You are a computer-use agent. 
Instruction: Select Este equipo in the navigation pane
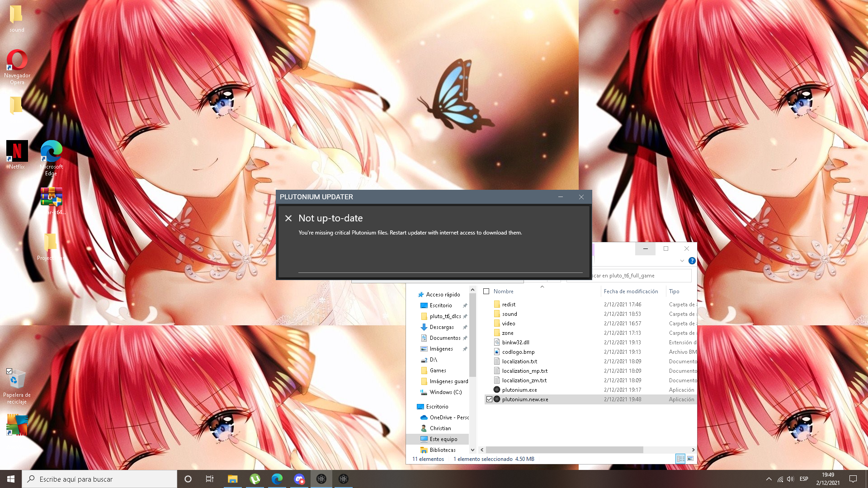443,439
